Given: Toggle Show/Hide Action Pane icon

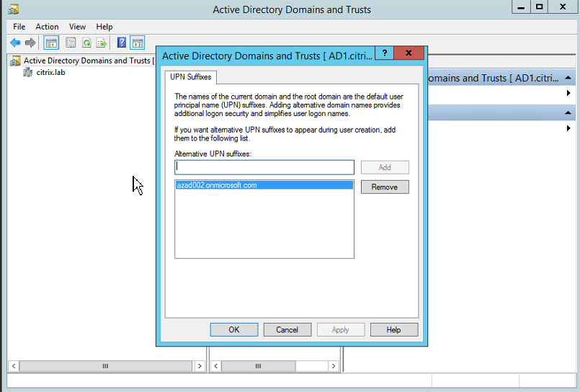Looking at the screenshot, I should coord(137,43).
